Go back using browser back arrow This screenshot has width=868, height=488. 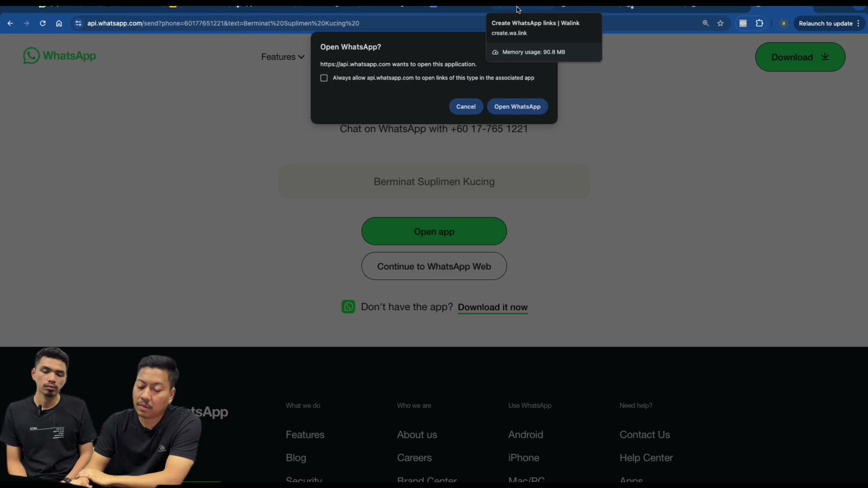[x=10, y=23]
